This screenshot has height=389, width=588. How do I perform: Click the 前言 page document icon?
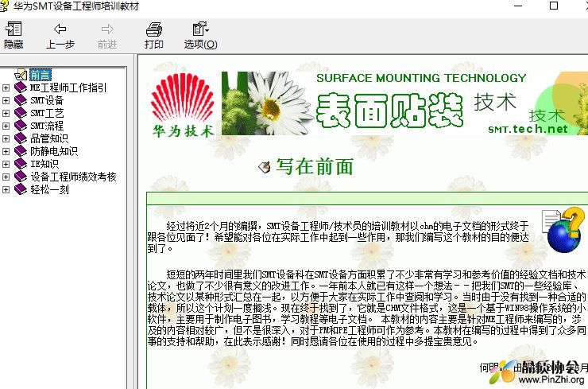[x=21, y=75]
